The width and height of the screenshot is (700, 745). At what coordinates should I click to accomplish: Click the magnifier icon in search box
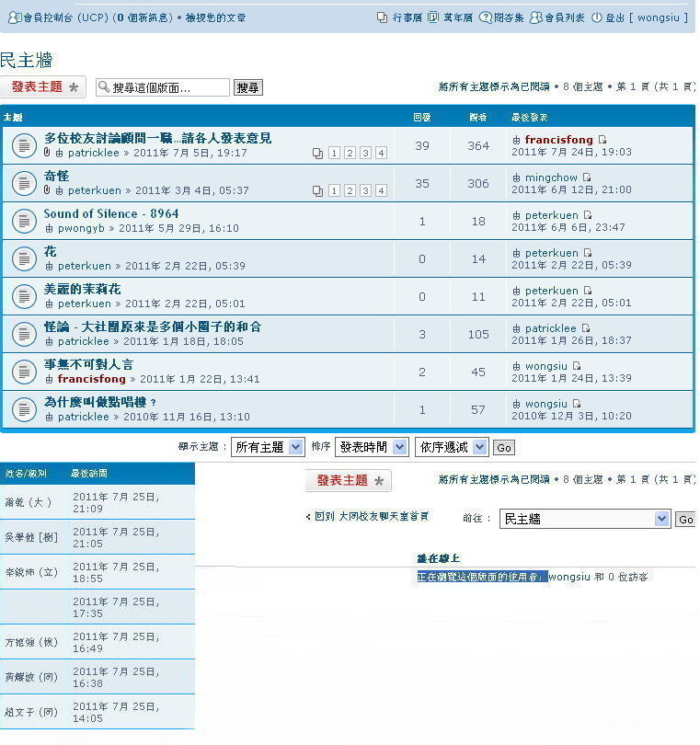103,87
